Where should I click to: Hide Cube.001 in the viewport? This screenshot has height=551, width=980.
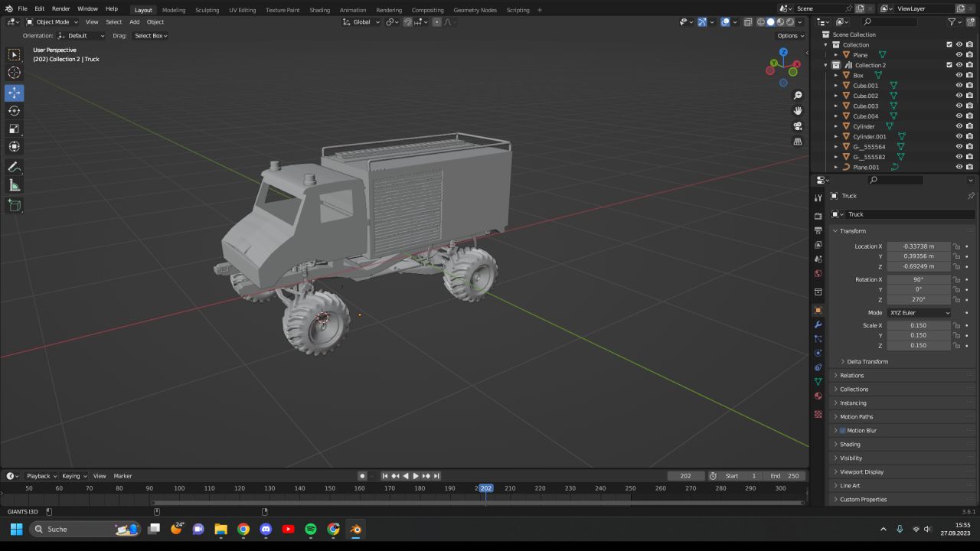click(x=959, y=86)
